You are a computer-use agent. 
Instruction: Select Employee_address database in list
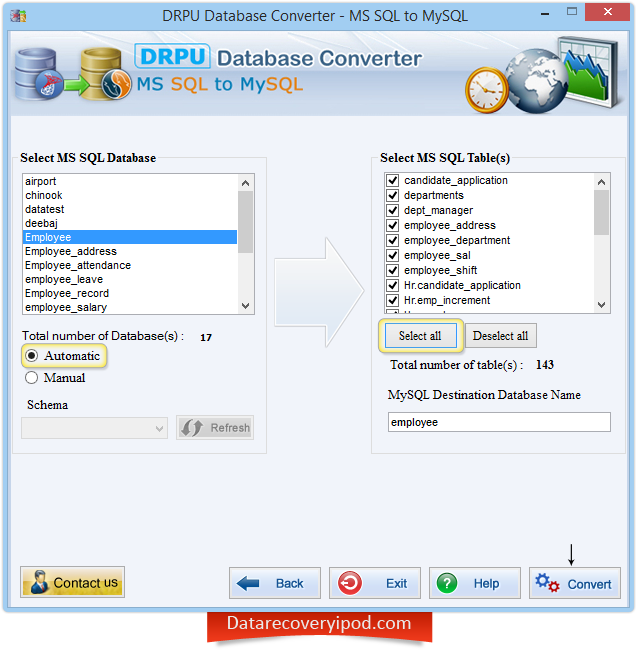click(x=130, y=251)
